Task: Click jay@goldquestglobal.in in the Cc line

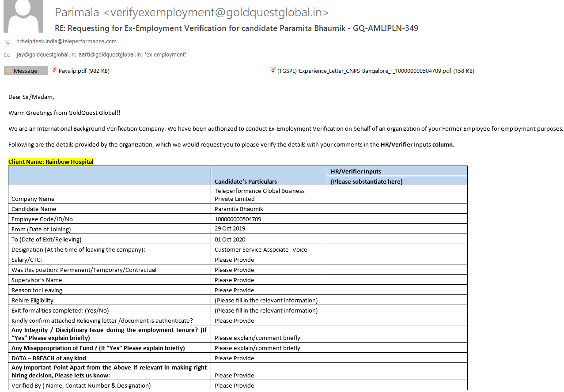Action: coord(39,55)
